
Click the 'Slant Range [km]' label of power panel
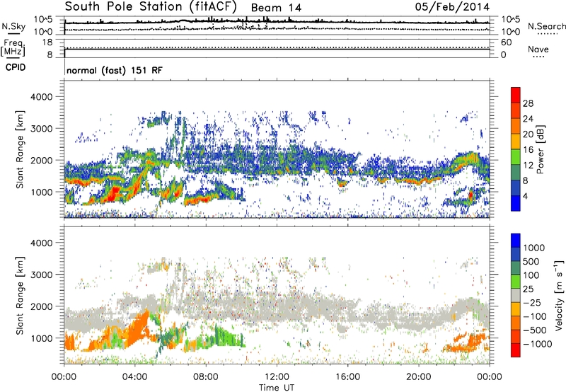click(20, 149)
